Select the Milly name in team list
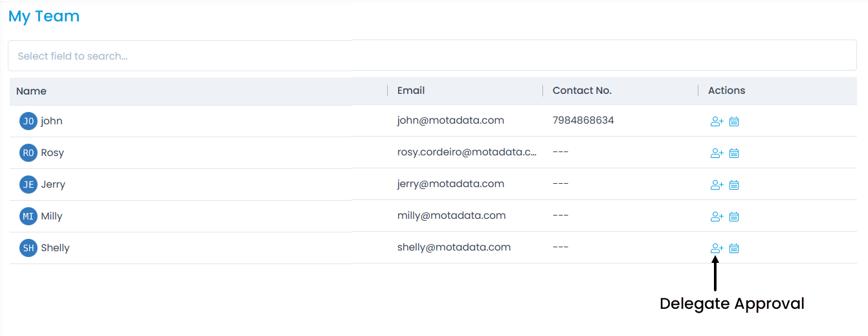The image size is (868, 336). click(x=52, y=216)
